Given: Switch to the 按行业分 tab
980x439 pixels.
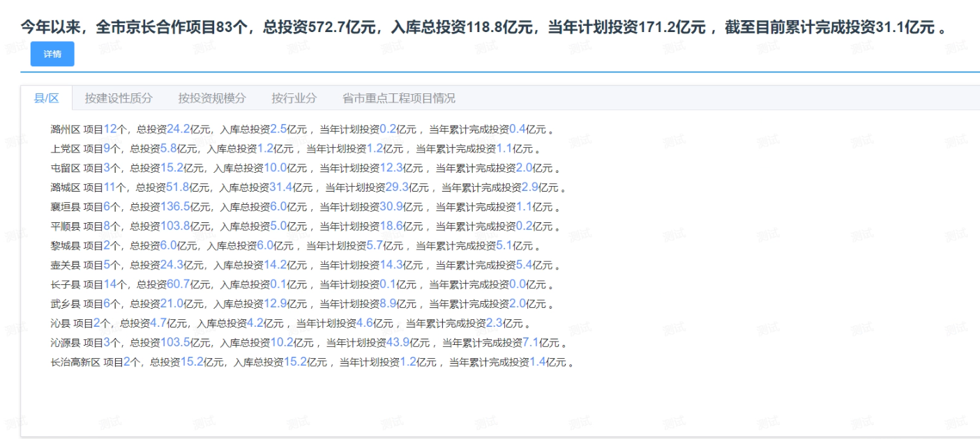Looking at the screenshot, I should coord(294,98).
